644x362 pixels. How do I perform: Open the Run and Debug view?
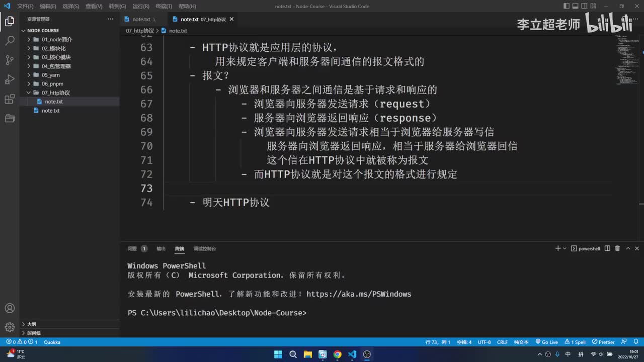10,79
